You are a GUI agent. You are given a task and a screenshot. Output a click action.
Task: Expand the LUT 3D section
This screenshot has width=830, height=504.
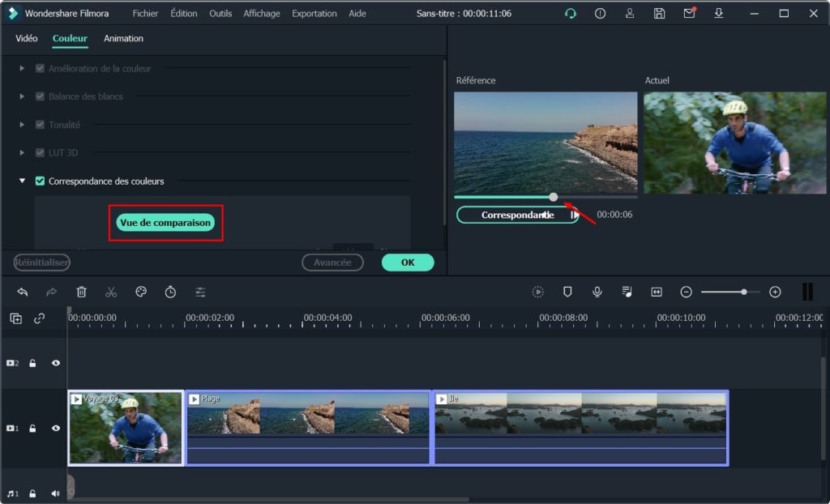point(22,152)
